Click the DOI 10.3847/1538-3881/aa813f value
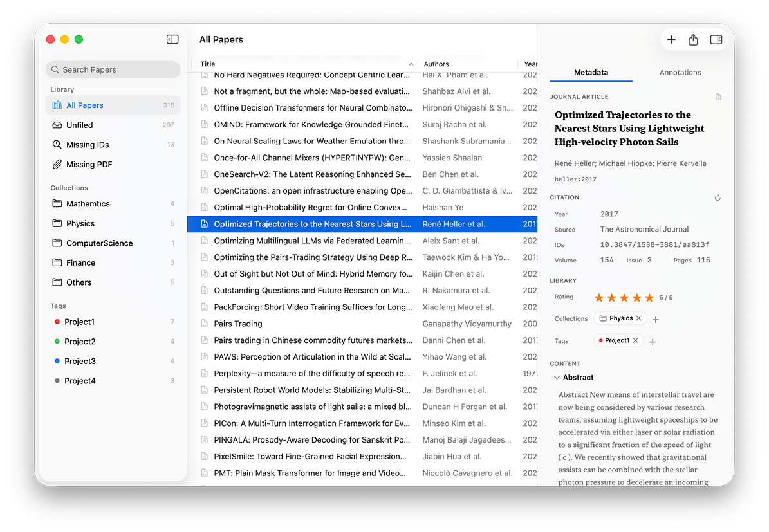The image size is (769, 532). coord(654,244)
